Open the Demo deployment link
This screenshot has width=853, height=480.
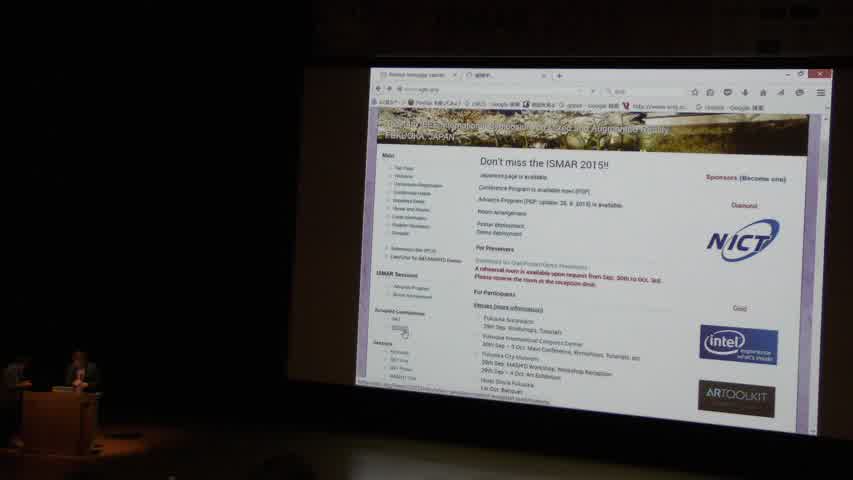click(499, 233)
